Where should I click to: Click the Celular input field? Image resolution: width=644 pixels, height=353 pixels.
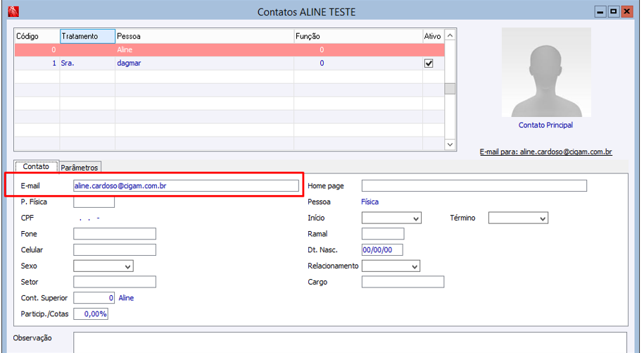[x=114, y=250]
